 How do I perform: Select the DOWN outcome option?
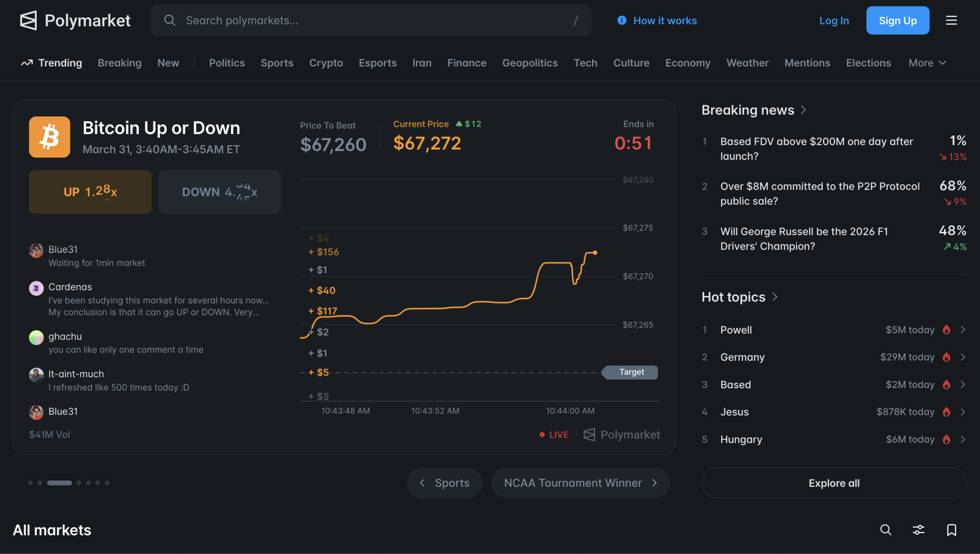pos(219,192)
